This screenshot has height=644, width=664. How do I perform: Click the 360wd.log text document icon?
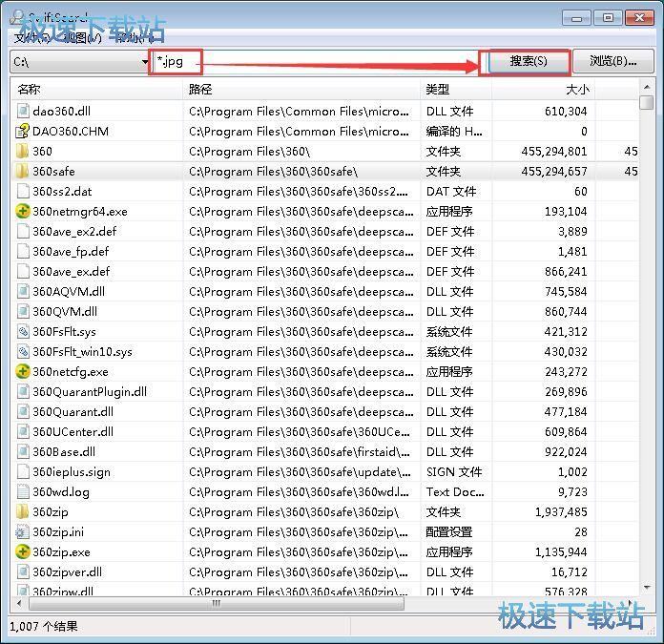tap(23, 492)
